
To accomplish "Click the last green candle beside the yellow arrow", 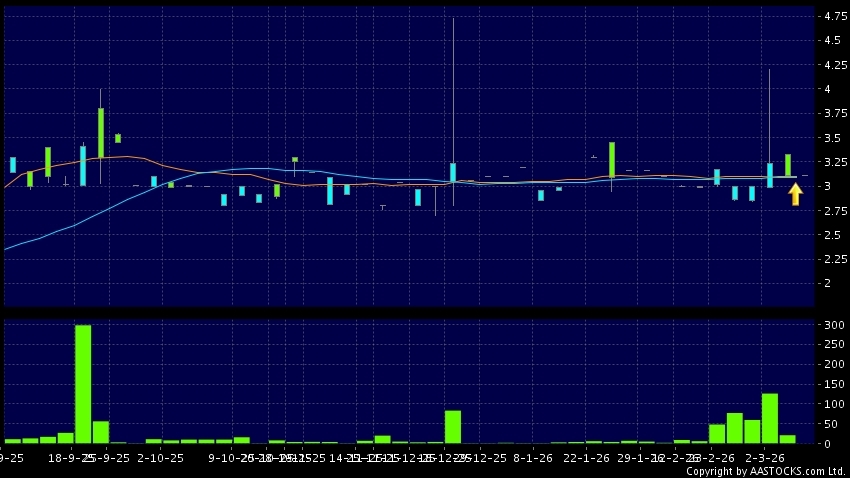I will point(788,165).
